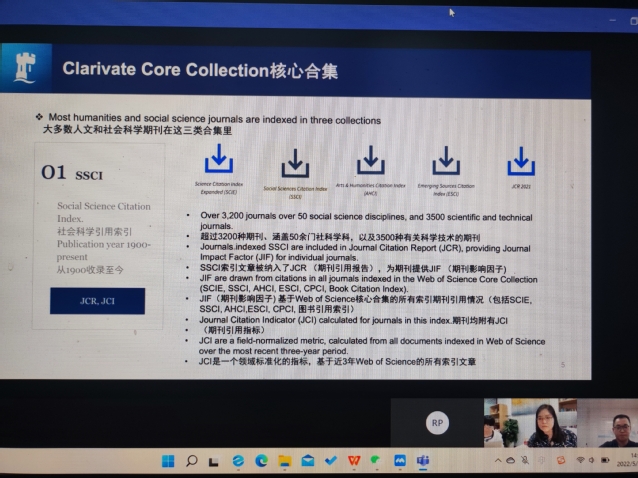The height and width of the screenshot is (478, 638).
Task: Launch the green-blue 'e' browser on the taskbar
Action: (x=238, y=461)
